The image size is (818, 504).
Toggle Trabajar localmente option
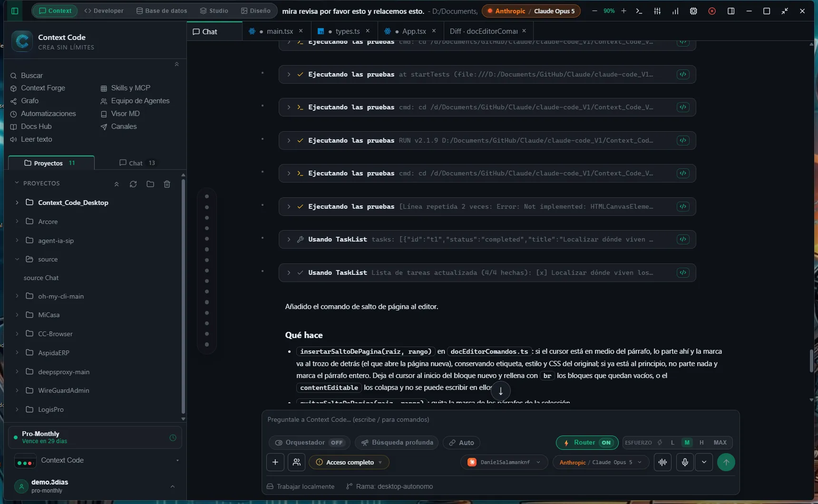pyautogui.click(x=301, y=486)
